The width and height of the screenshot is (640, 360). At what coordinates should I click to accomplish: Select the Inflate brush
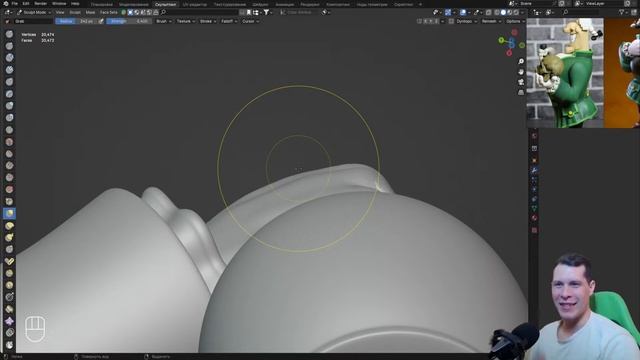point(9,106)
